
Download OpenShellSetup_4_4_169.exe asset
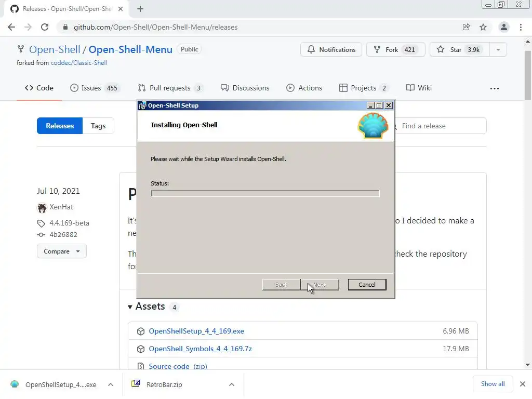[x=196, y=331]
